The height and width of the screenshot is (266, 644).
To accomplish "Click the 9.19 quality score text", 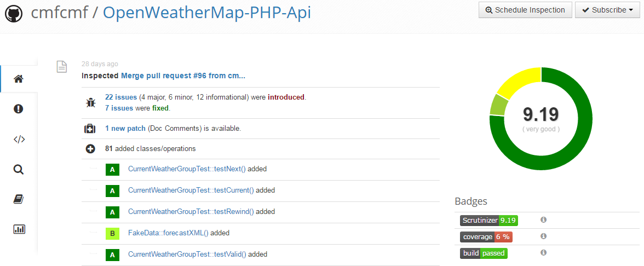I will 540,114.
